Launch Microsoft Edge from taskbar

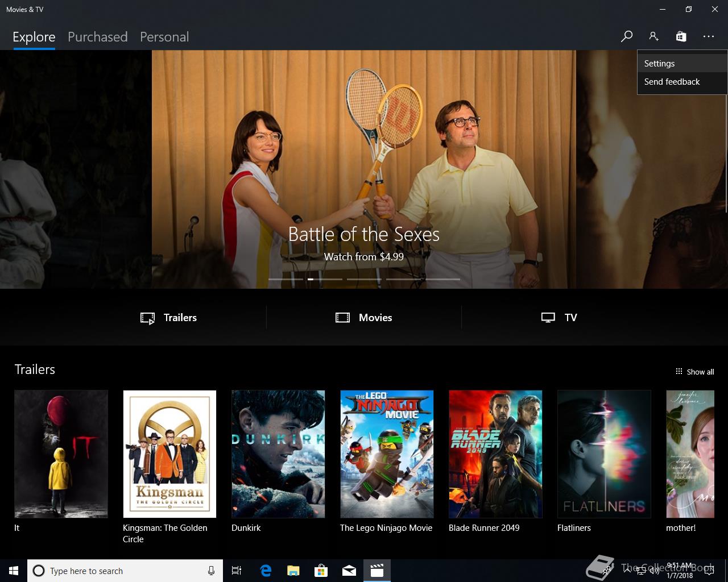[266, 571]
